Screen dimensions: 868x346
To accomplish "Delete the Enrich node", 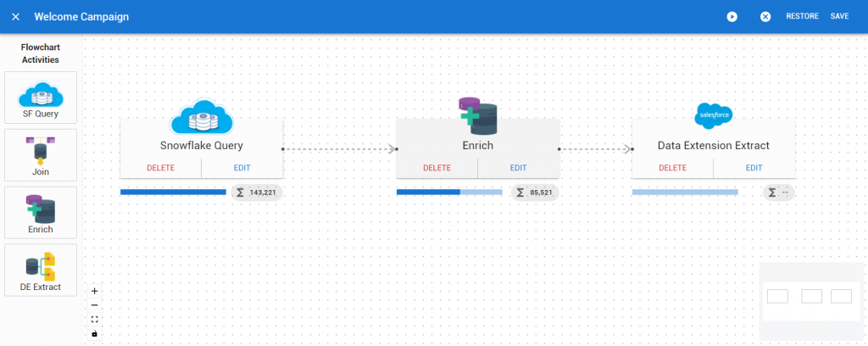I will [437, 168].
